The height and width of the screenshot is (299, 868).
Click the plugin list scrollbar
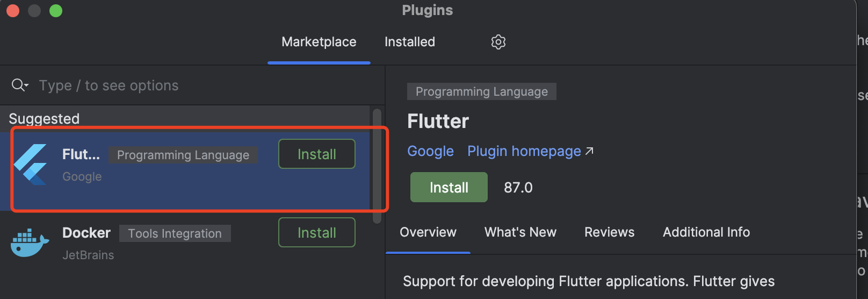[377, 166]
